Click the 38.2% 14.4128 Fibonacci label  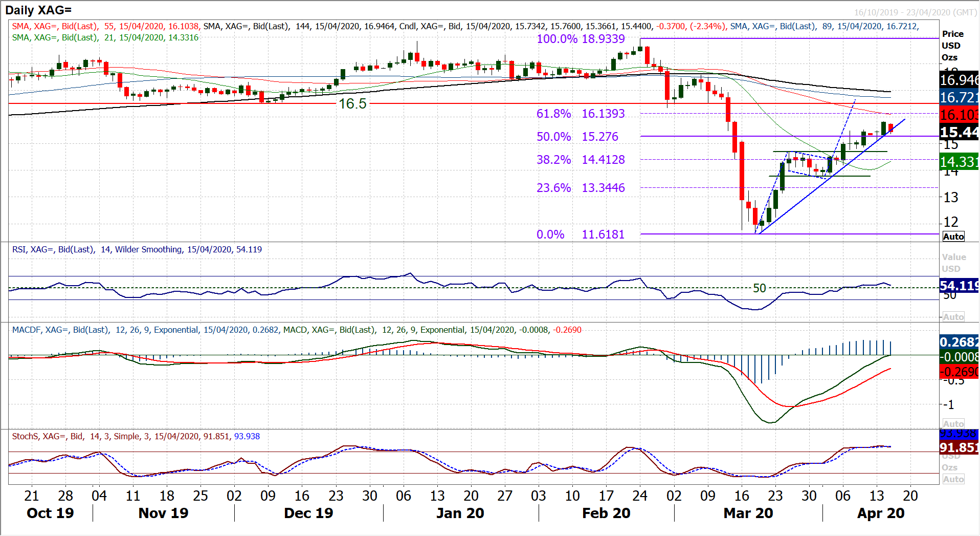pyautogui.click(x=581, y=160)
